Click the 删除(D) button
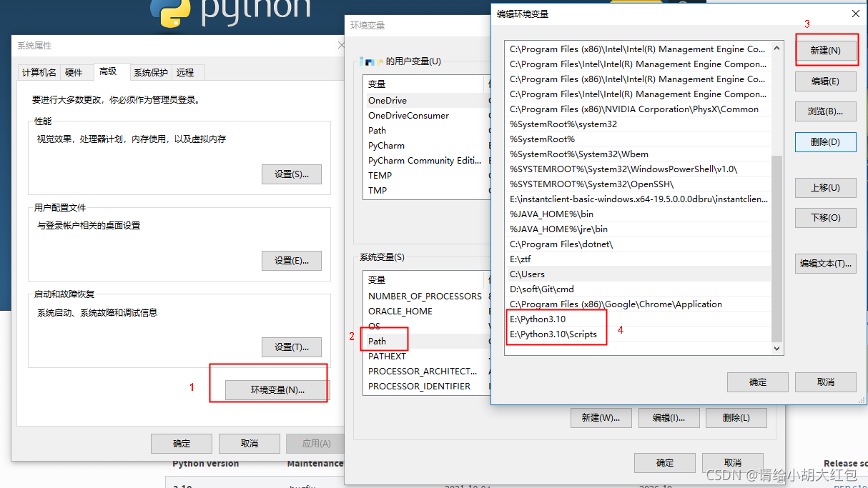This screenshot has height=488, width=868. click(x=825, y=142)
